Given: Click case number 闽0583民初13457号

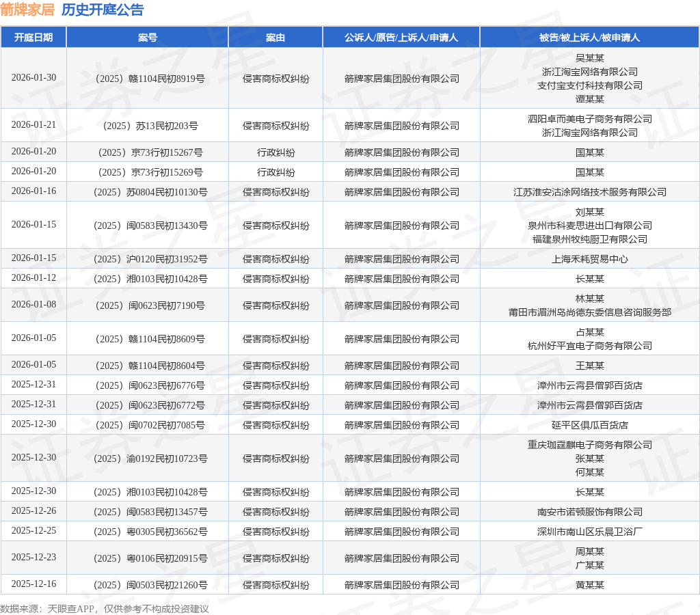Looking at the screenshot, I should click(150, 512).
